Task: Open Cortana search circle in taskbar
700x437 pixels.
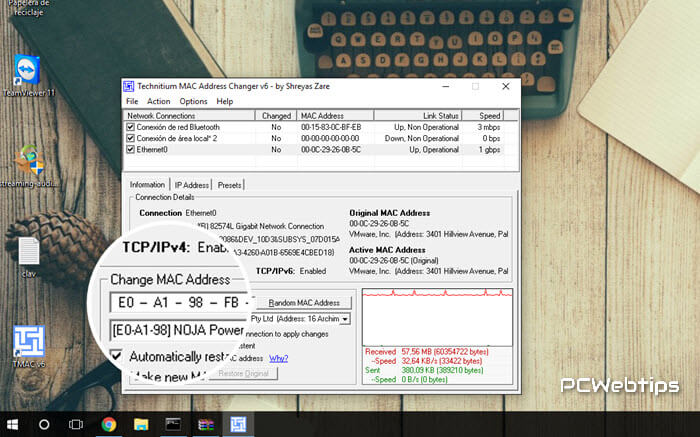Action: point(44,425)
